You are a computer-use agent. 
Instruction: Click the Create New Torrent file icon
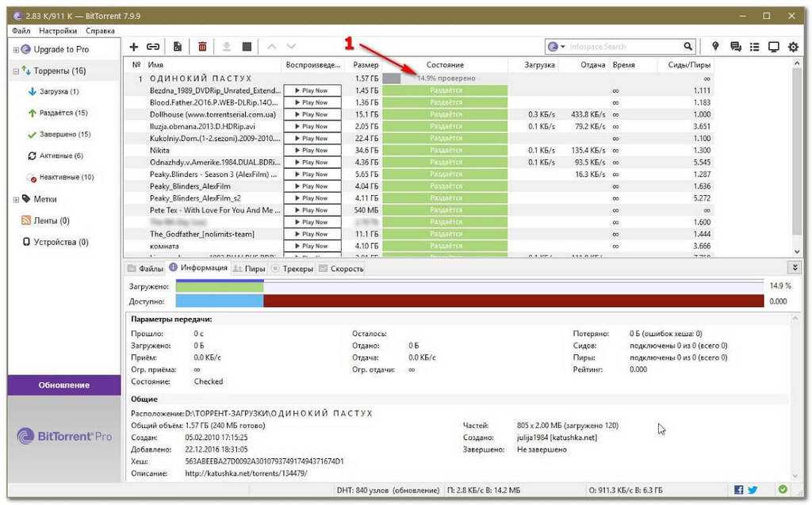[178, 47]
